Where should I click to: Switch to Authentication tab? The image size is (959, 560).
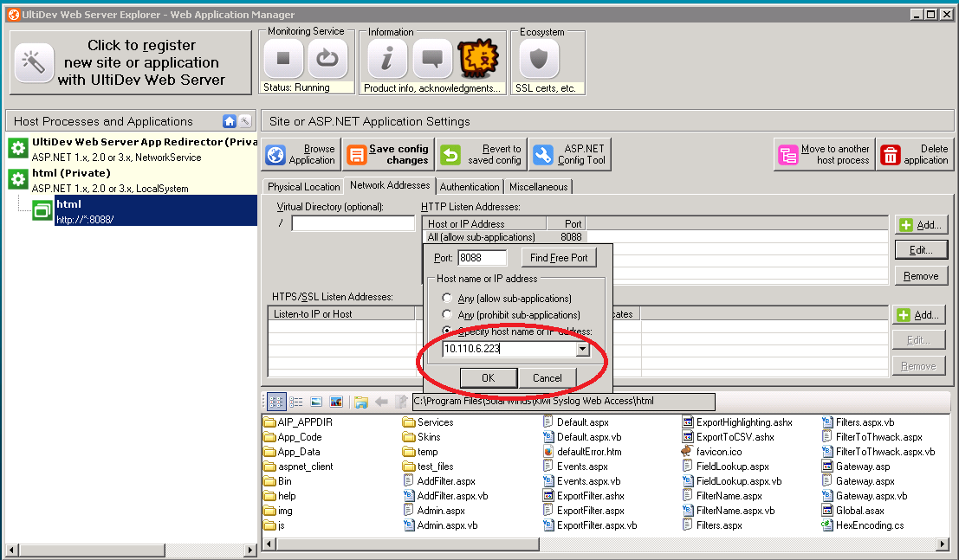(x=469, y=186)
